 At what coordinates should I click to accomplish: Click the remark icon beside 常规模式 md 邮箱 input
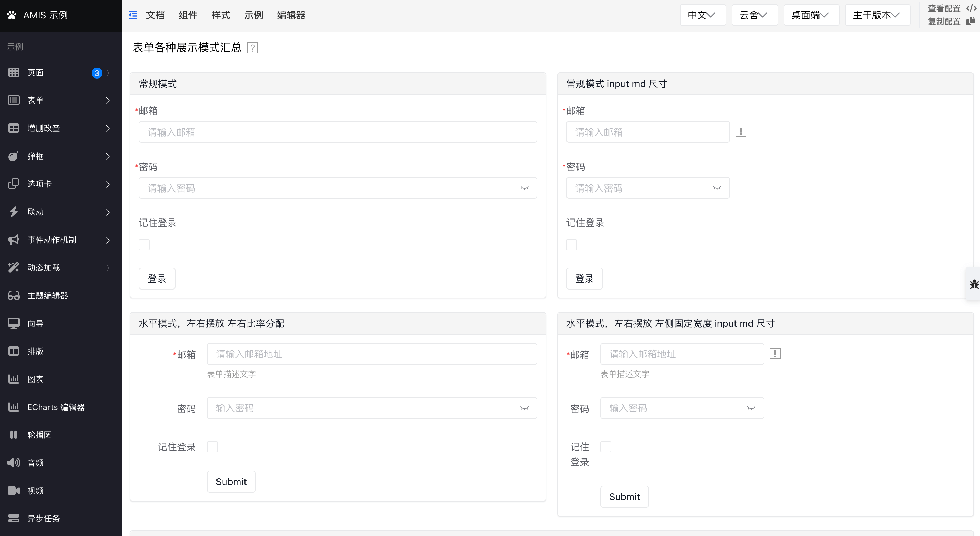click(741, 132)
